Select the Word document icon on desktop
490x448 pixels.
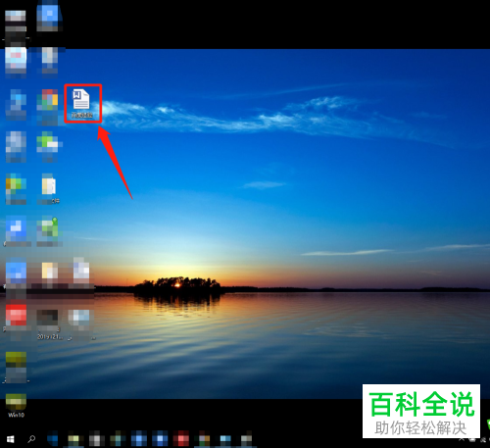point(81,103)
